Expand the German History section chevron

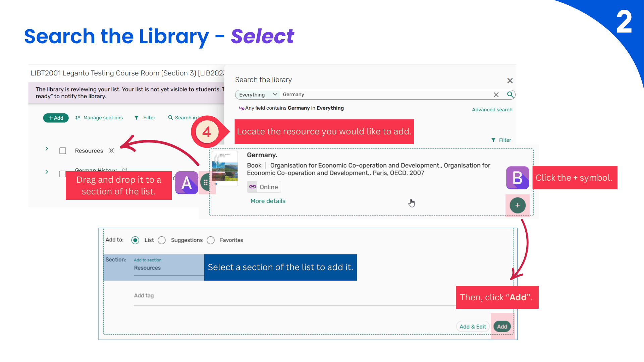(x=47, y=172)
